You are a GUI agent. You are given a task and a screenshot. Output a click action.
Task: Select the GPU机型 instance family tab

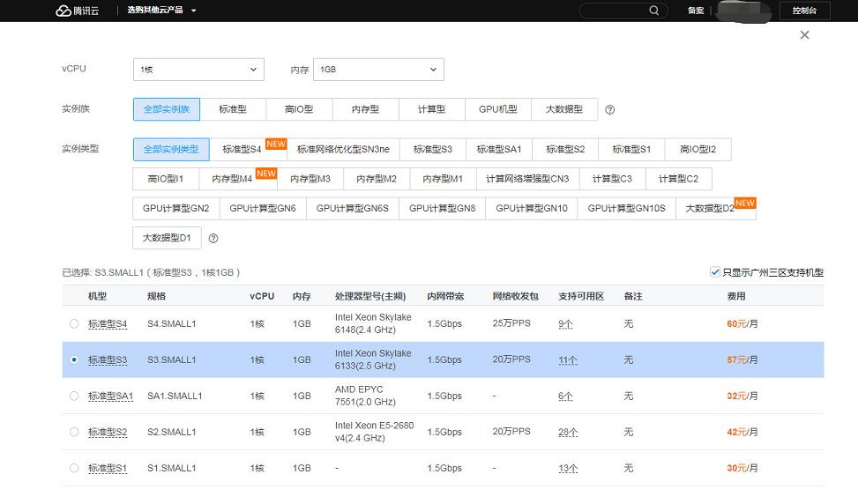coord(497,109)
